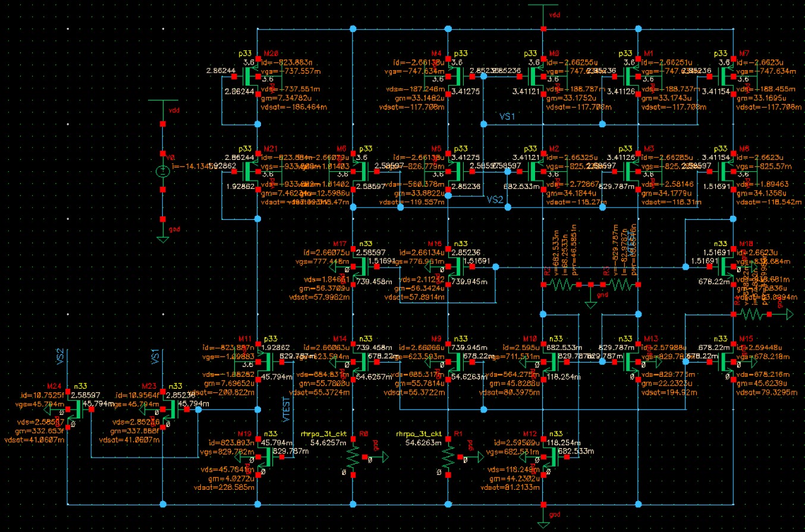Click rhrpo_3t_ckt label of R0
Screen dimensions: 805x532
point(324,434)
